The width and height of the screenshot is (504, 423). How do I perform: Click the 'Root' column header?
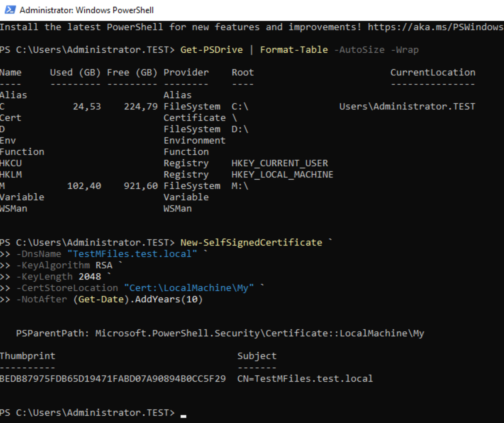[243, 73]
